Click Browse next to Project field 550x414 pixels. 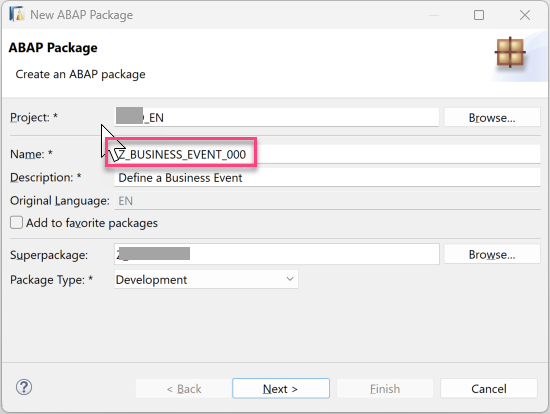[x=492, y=118]
